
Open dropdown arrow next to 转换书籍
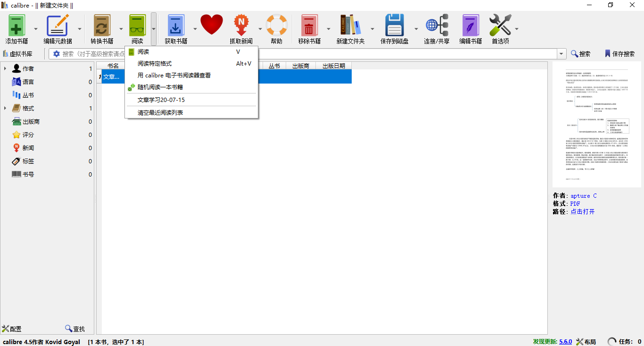click(121, 29)
